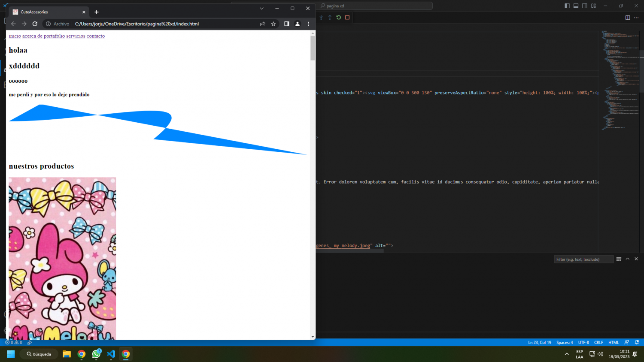
Task: Close the VS Code bottom panel
Action: (636, 259)
